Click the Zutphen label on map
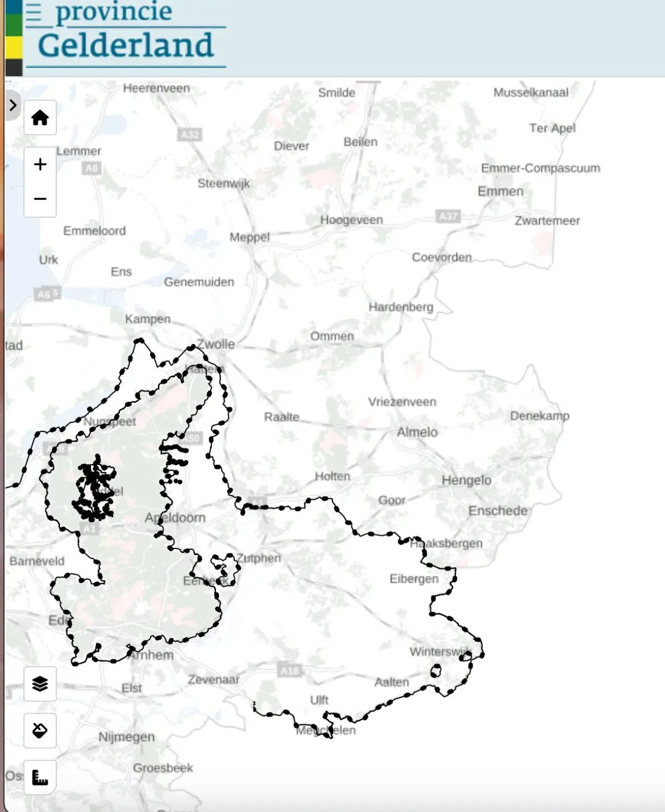 tap(259, 558)
